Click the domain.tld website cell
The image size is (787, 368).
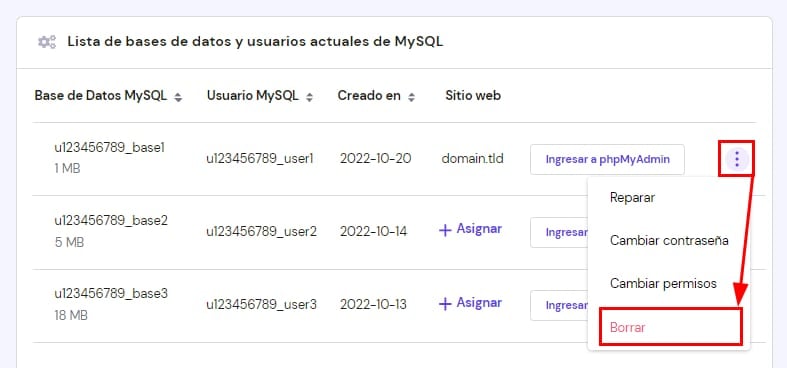[x=472, y=159]
